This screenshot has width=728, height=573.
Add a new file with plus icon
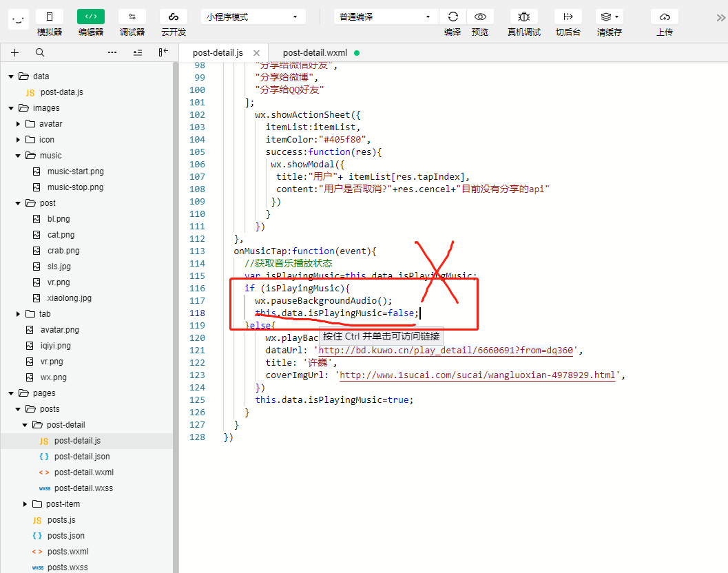[x=15, y=52]
